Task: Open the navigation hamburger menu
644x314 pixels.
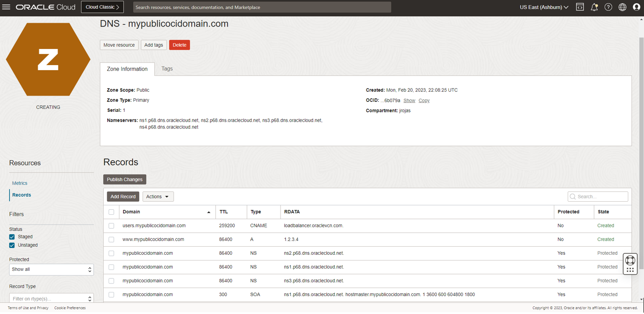Action: click(x=6, y=7)
